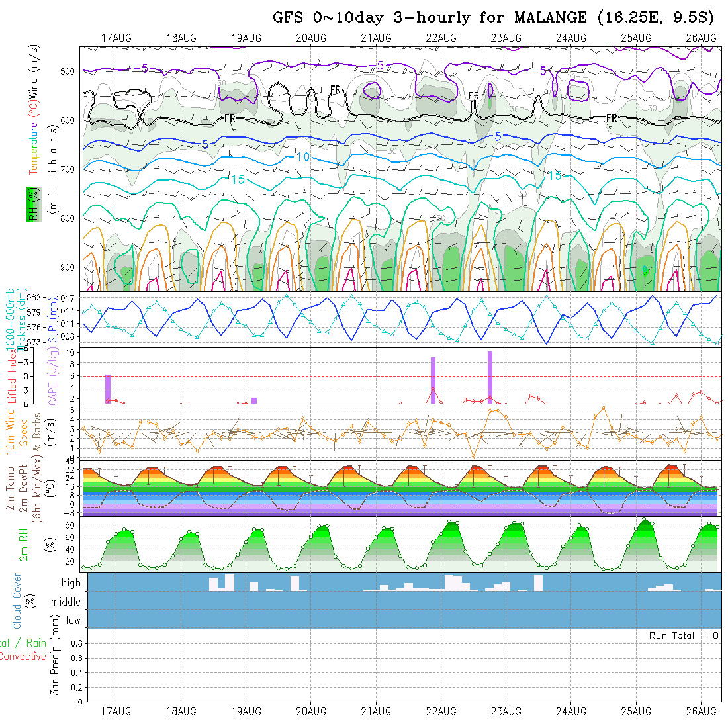Screen dimensions: 728x728
Task: Click the 500 millibar tick label
Action: [x=70, y=71]
